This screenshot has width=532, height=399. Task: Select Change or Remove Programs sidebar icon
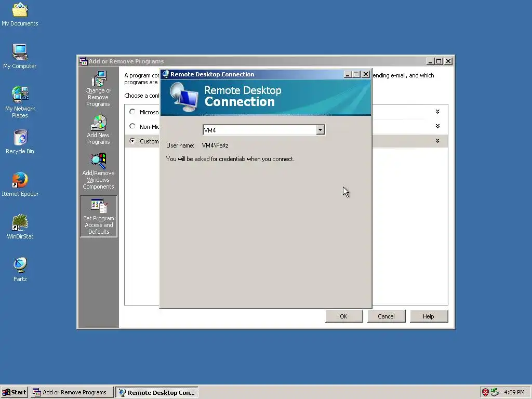point(98,88)
